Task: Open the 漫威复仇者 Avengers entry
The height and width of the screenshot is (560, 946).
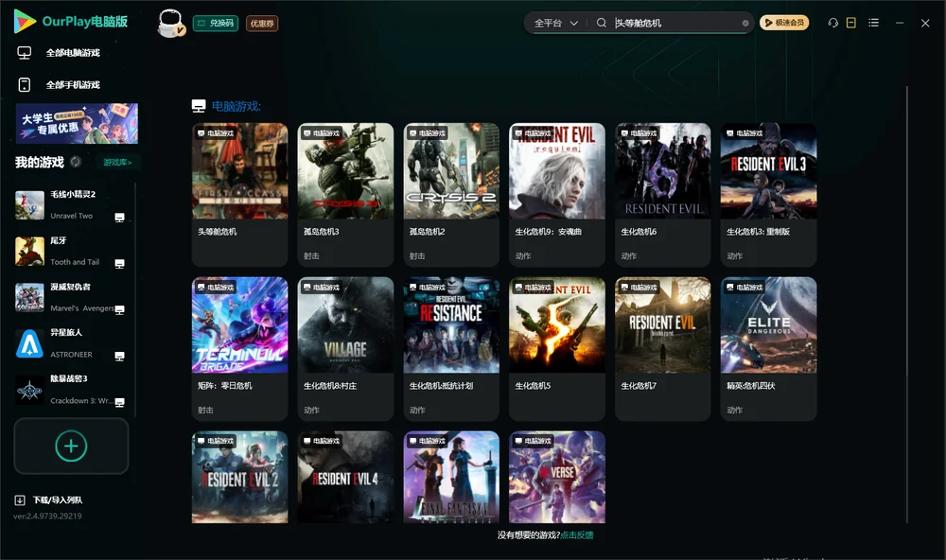Action: [69, 297]
